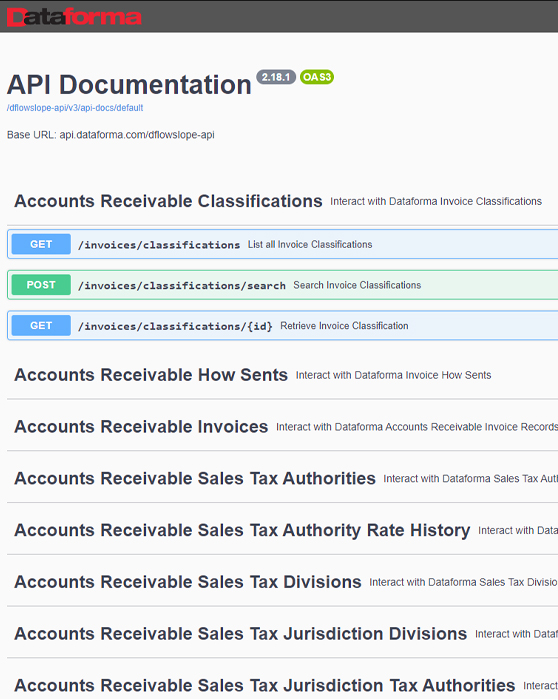Click 'Retrieve Invoice Classification' summary text
Viewport: 558px width, 700px height.
[x=344, y=325]
